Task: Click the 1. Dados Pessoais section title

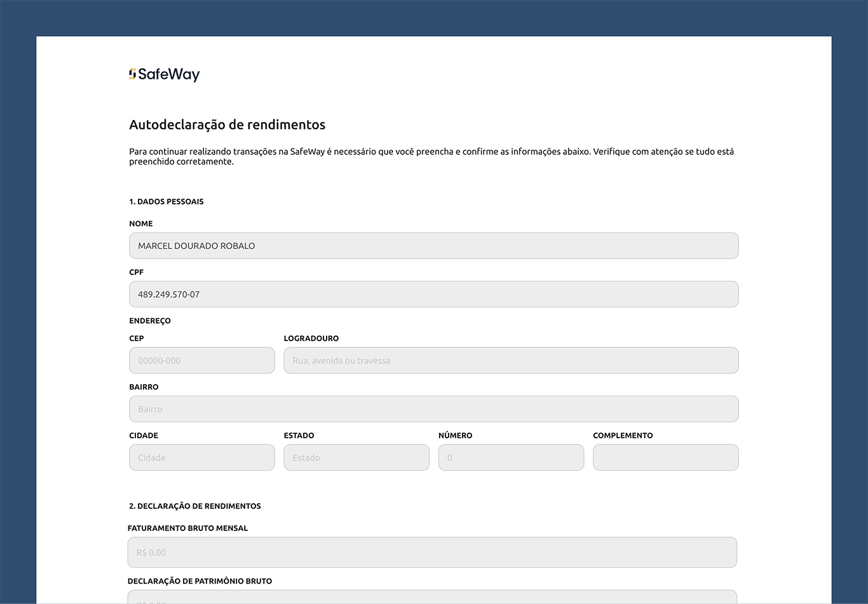Action: click(x=166, y=202)
